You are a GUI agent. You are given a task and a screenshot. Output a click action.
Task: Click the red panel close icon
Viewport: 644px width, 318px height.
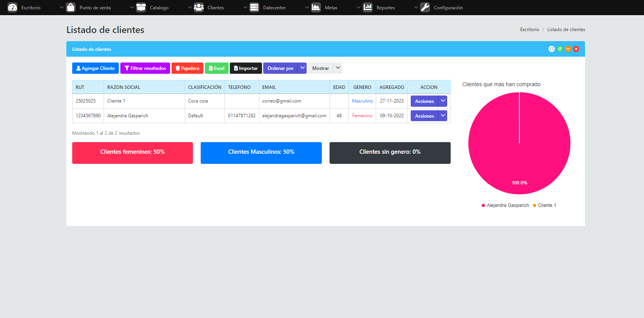(576, 49)
